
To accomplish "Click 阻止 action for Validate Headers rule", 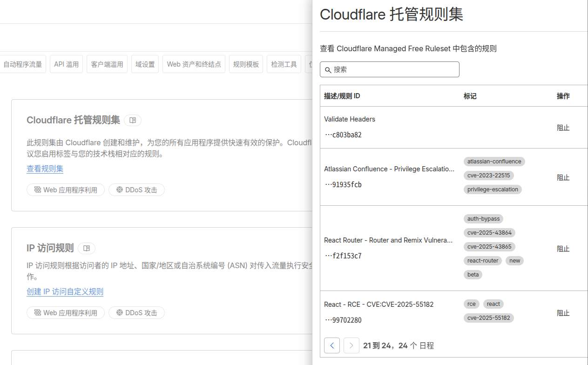I will [x=563, y=128].
